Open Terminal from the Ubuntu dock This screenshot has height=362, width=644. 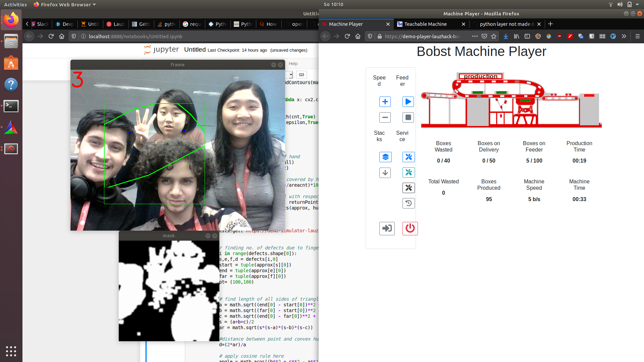tap(11, 106)
